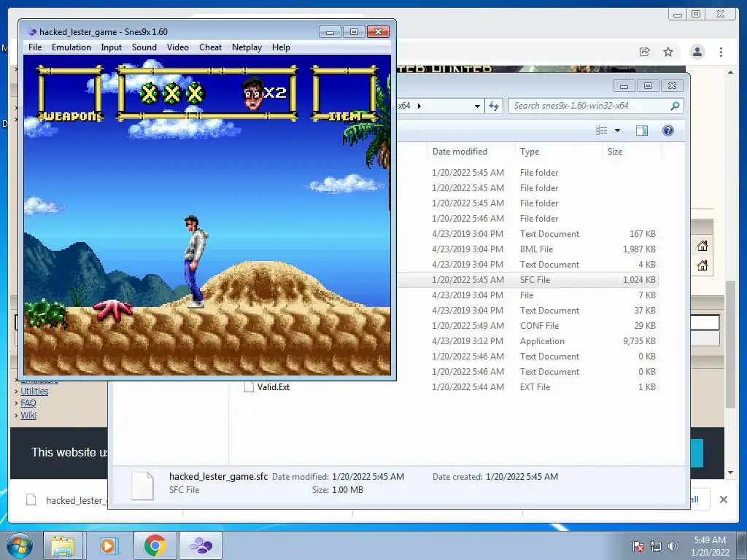The width and height of the screenshot is (747, 560).
Task: Click Chrome's share page icon
Action: coord(644,52)
